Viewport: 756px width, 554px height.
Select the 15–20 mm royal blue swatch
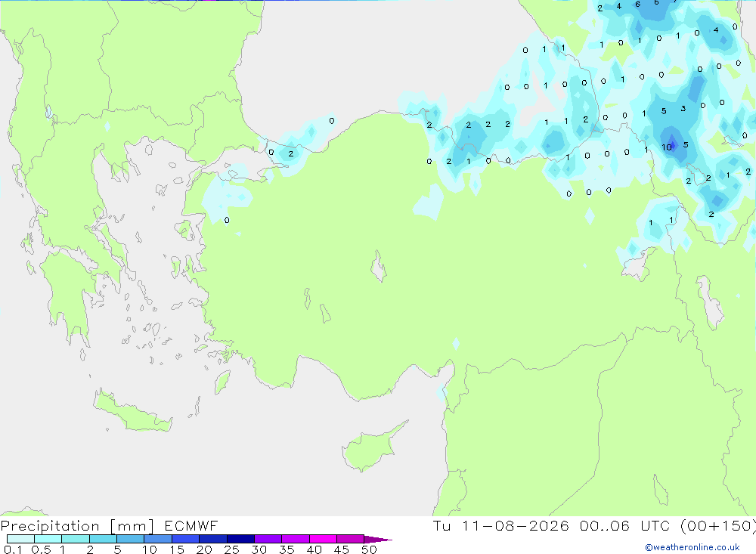pos(185,539)
